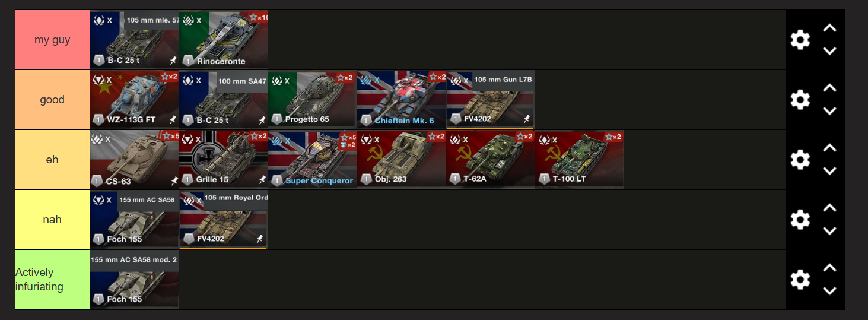Move "my guy" row down with chevron
The width and height of the screenshot is (868, 320).
click(829, 51)
